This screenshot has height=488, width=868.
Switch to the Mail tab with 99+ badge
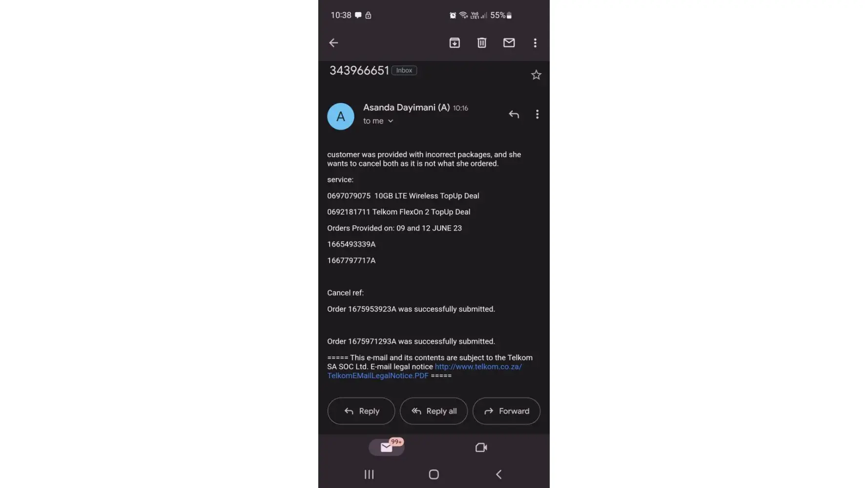[387, 447]
